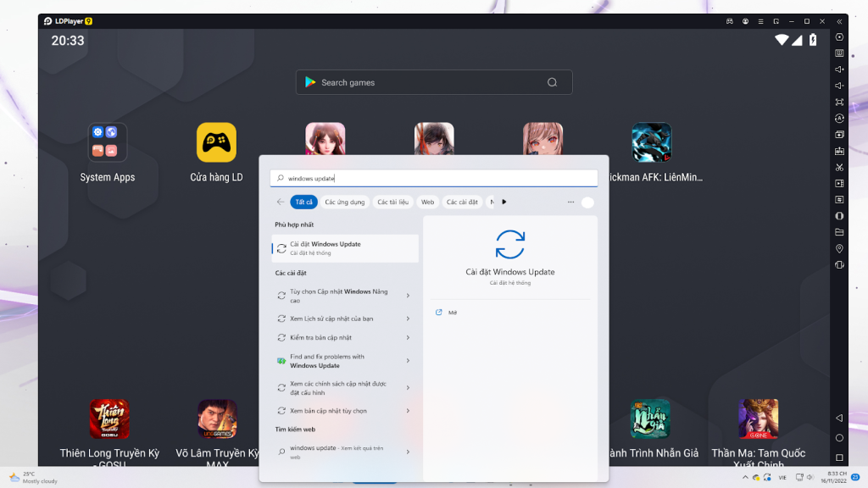This screenshot has width=868, height=488.
Task: Click the 'Mở' open link
Action: pyautogui.click(x=453, y=313)
